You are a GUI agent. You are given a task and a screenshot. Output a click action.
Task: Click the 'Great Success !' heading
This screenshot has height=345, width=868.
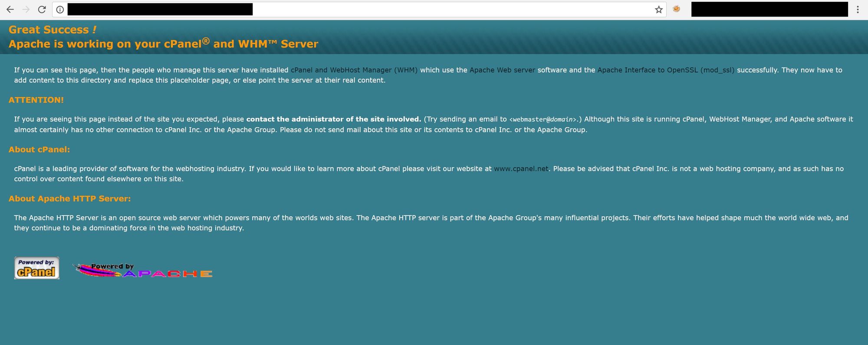tap(53, 30)
